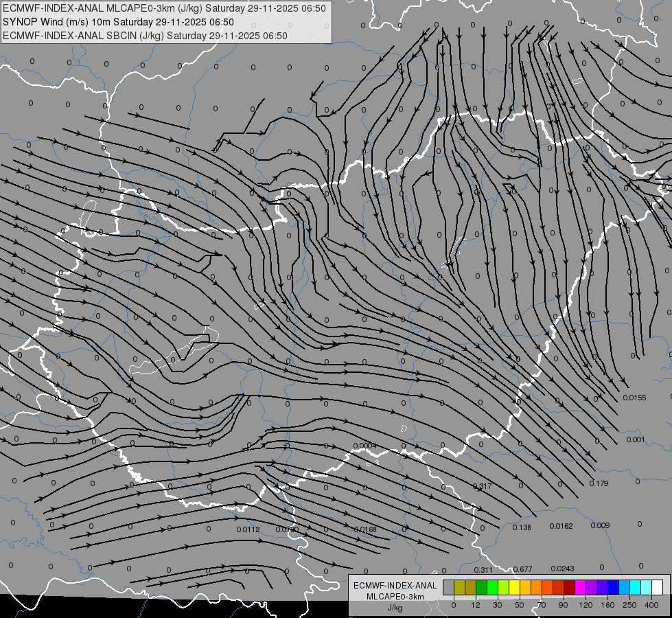The height and width of the screenshot is (618, 672).
Task: Select the bright green legend swatch
Action: (x=493, y=587)
